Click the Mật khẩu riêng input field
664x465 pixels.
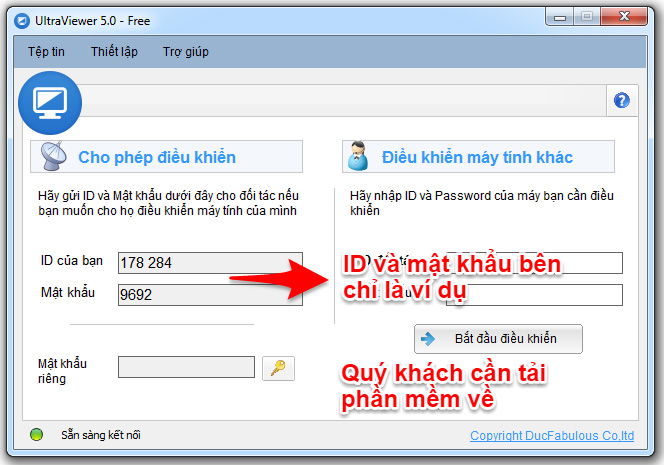point(186,367)
